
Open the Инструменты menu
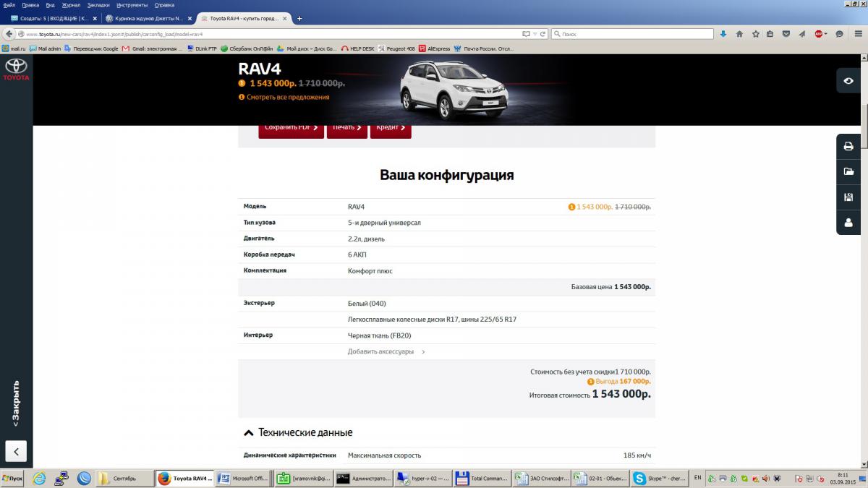pos(132,4)
